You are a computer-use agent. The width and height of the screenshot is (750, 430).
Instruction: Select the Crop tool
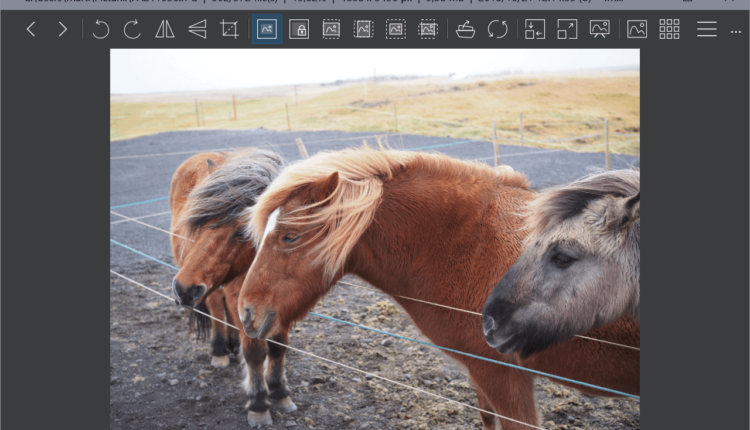pyautogui.click(x=229, y=30)
